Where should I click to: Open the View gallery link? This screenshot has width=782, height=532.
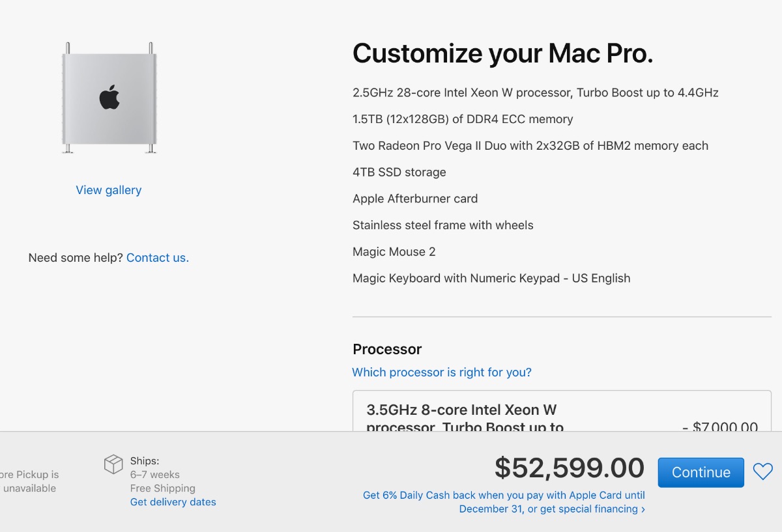[x=108, y=190]
